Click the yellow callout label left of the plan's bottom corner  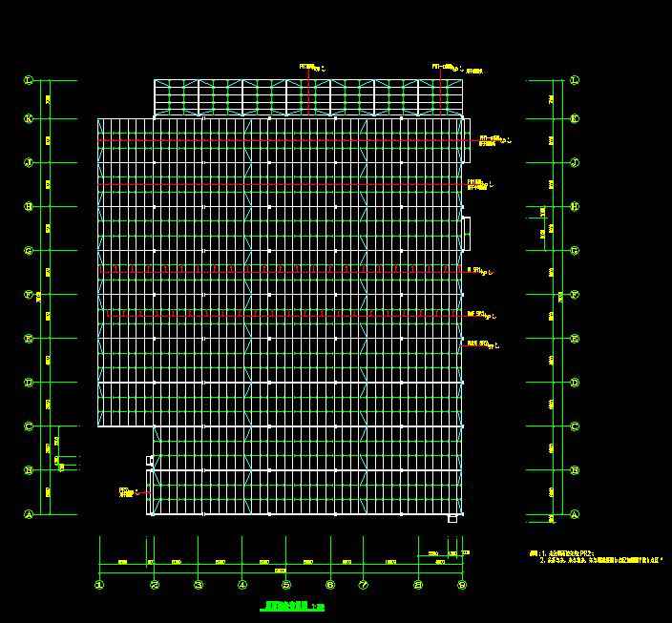[128, 492]
